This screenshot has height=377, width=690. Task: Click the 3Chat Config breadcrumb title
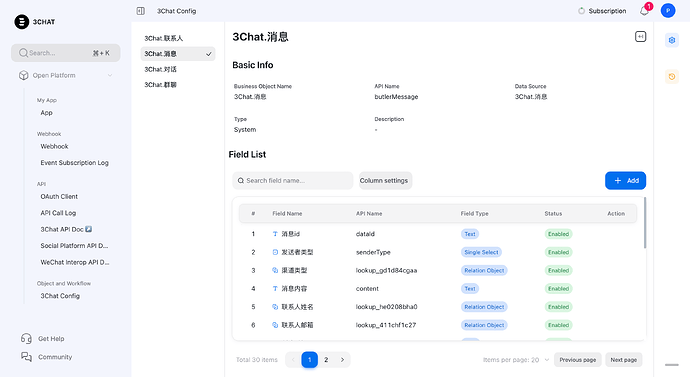(176, 11)
